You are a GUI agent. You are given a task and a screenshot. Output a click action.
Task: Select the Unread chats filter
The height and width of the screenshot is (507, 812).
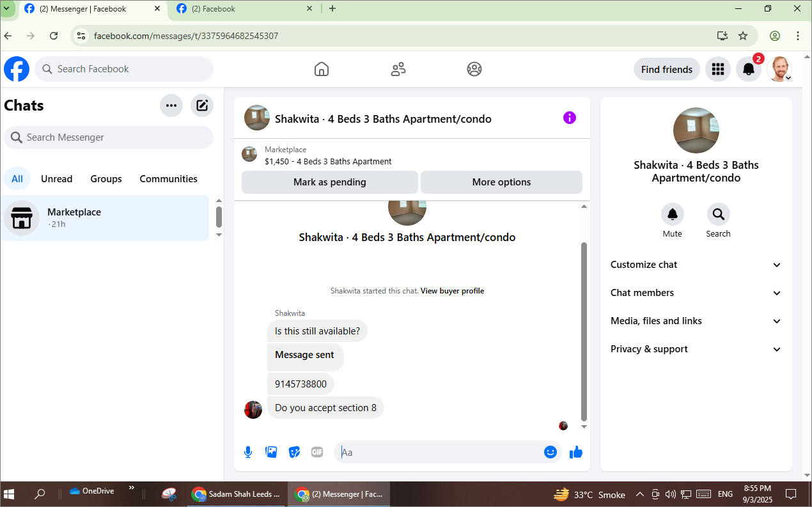(x=57, y=179)
